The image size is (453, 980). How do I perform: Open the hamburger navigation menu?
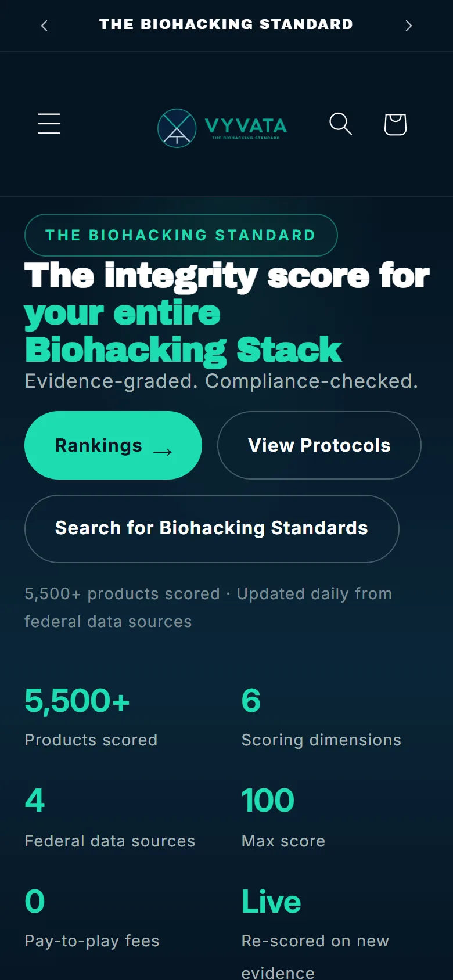[49, 124]
